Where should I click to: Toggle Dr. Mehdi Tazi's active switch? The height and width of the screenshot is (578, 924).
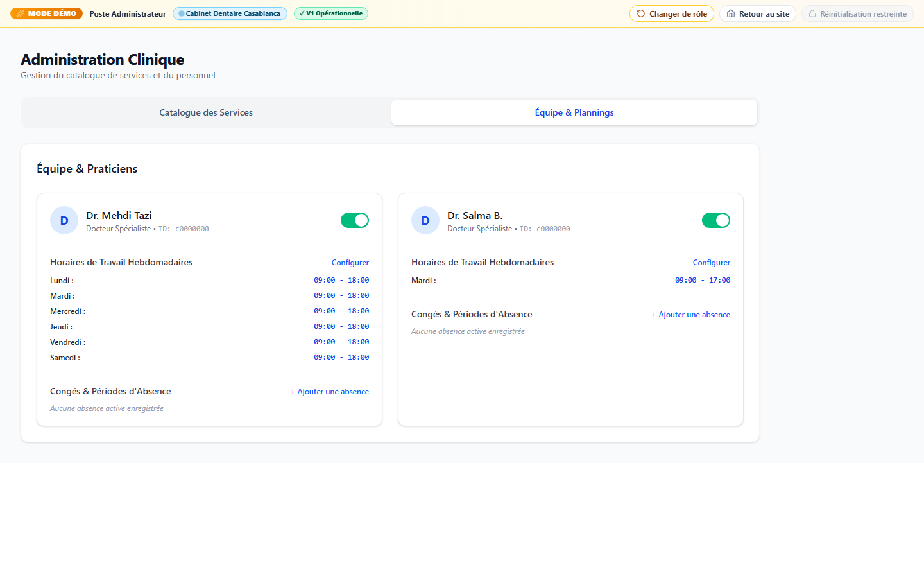tap(355, 220)
